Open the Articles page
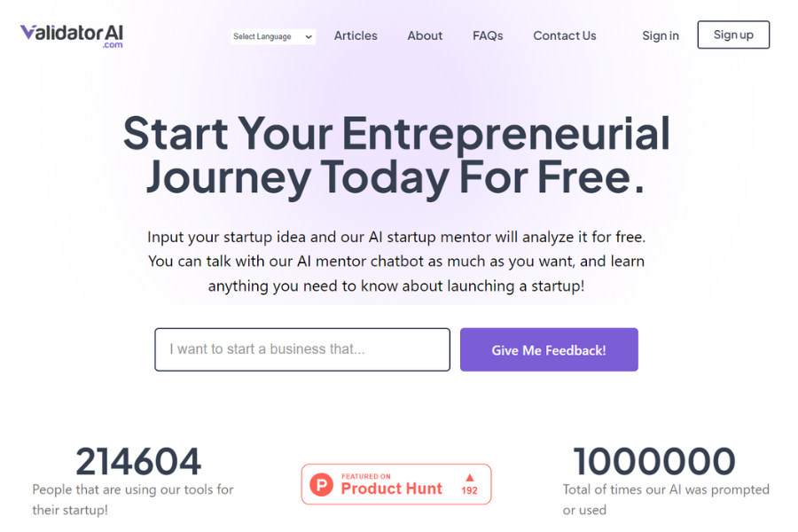Image resolution: width=798 pixels, height=532 pixels. 356,35
